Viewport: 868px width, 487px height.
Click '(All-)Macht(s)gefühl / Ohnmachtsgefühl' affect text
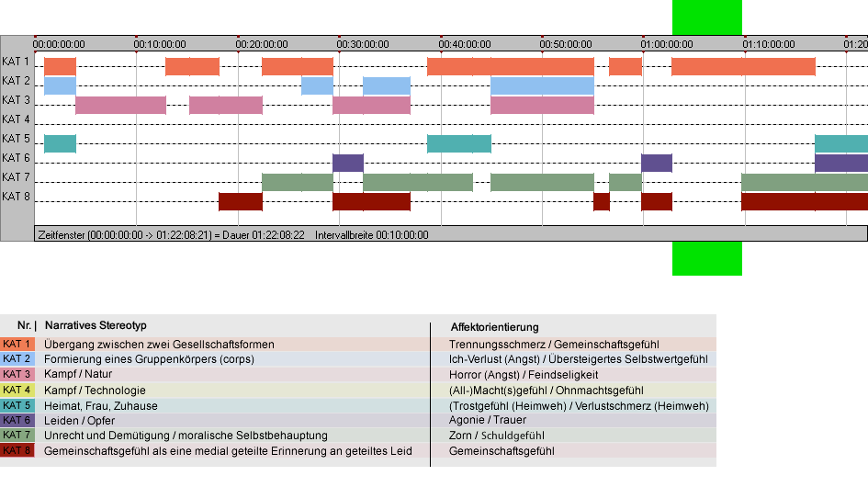[546, 390]
